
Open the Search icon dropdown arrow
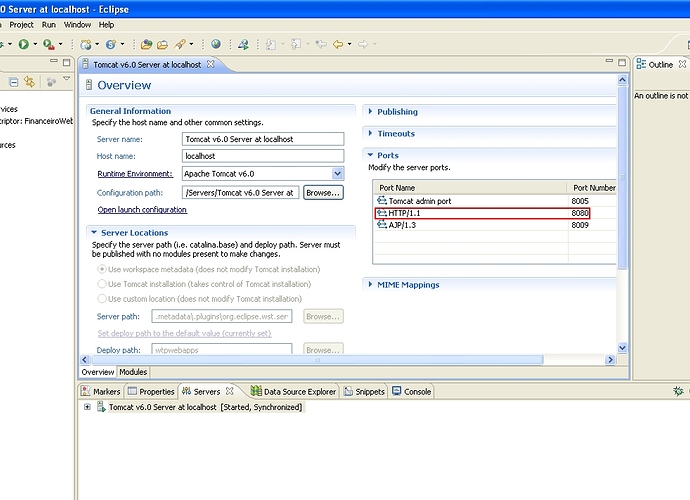point(191,44)
